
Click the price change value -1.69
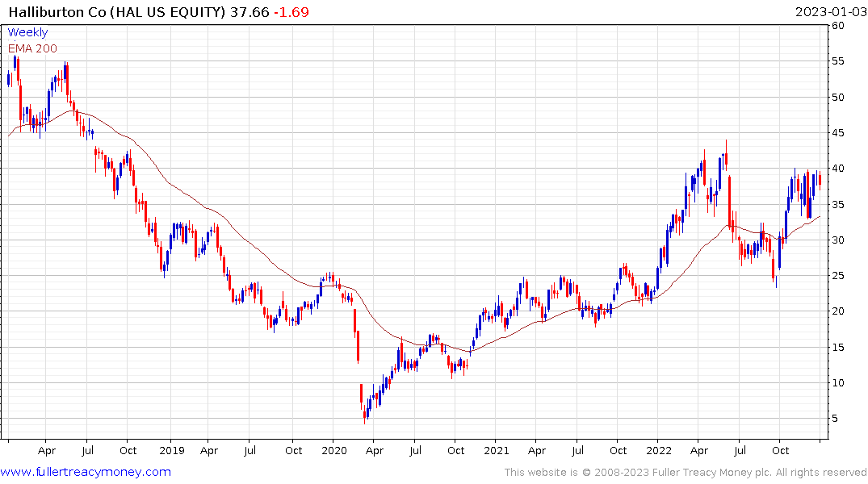[291, 12]
